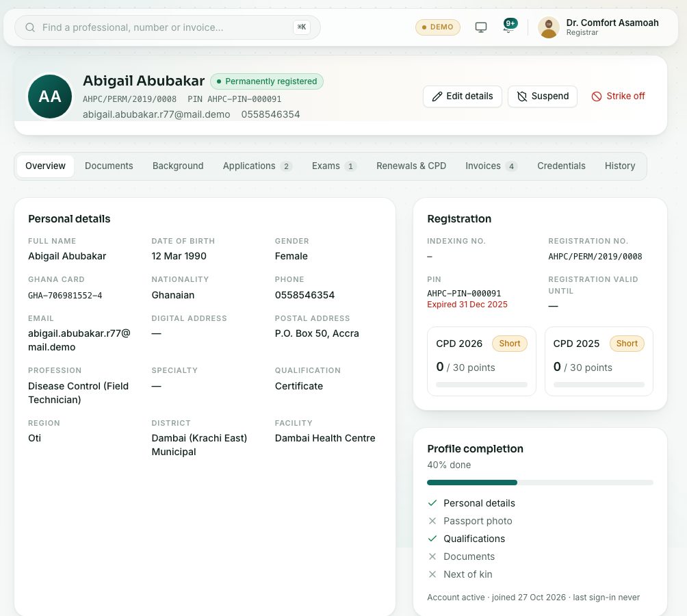Viewport: 687px width, 616px height.
Task: Go to the Invoices tab
Action: 491,166
